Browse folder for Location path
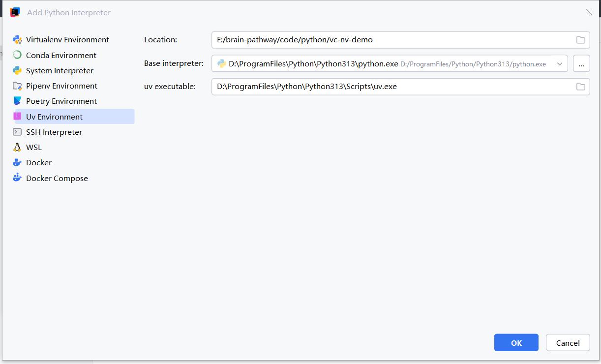601x364 pixels. coord(581,40)
